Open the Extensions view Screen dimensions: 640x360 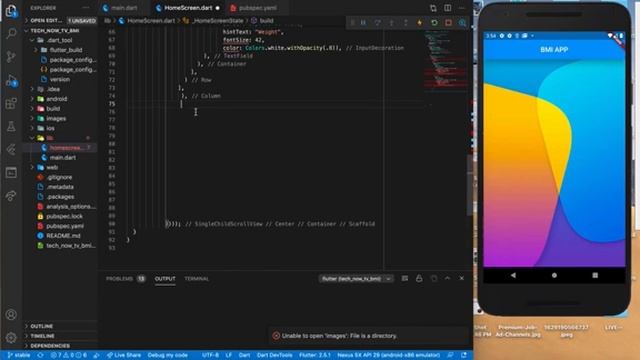[x=11, y=103]
